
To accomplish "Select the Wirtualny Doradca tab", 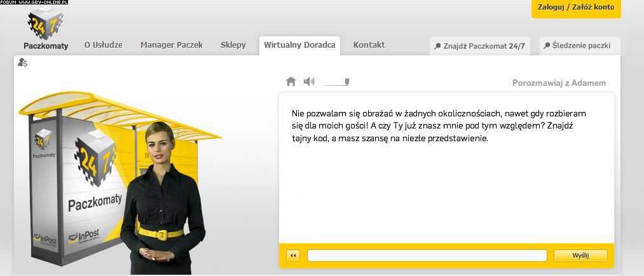I will (300, 46).
